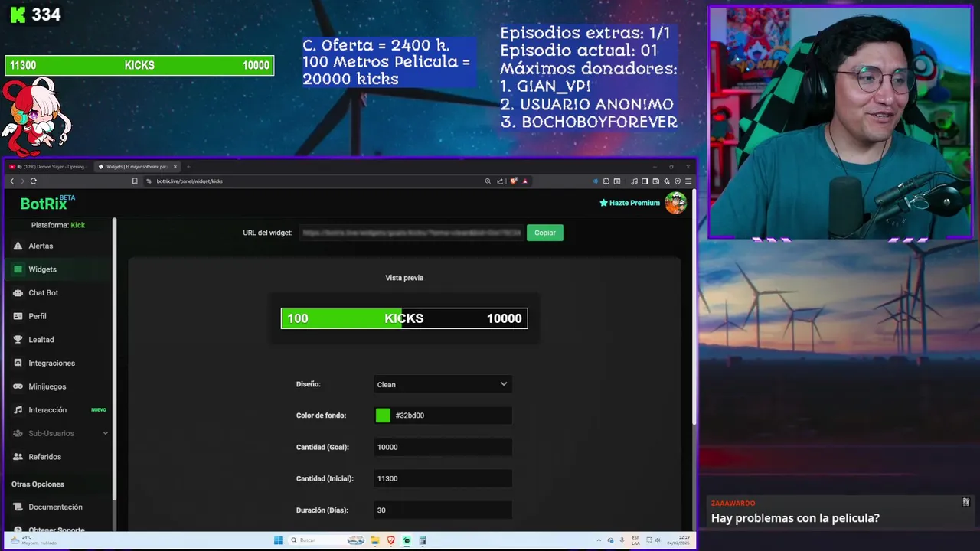Screen dimensions: 980x551
Task: Click the BotRix logo
Action: pos(47,204)
